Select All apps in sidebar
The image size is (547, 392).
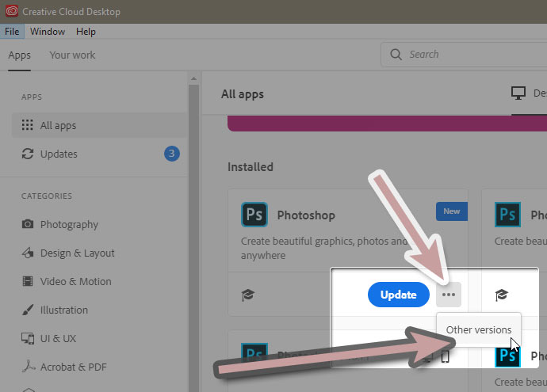99,125
